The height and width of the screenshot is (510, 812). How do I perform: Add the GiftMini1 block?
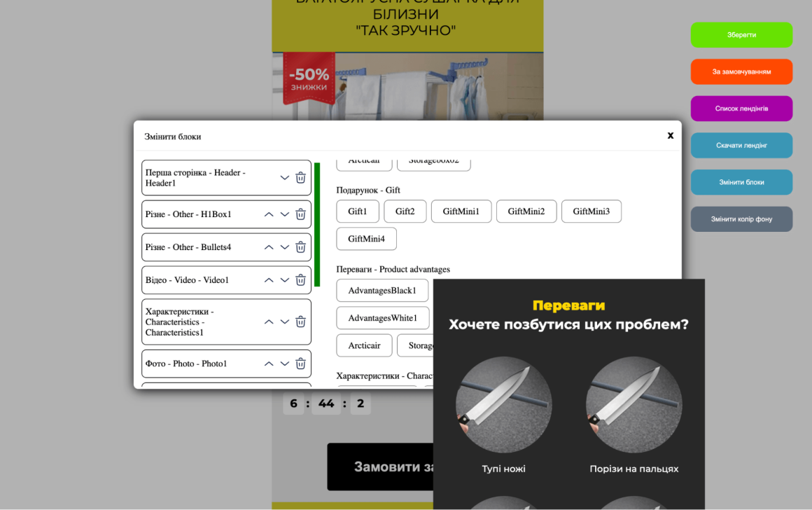pos(461,211)
